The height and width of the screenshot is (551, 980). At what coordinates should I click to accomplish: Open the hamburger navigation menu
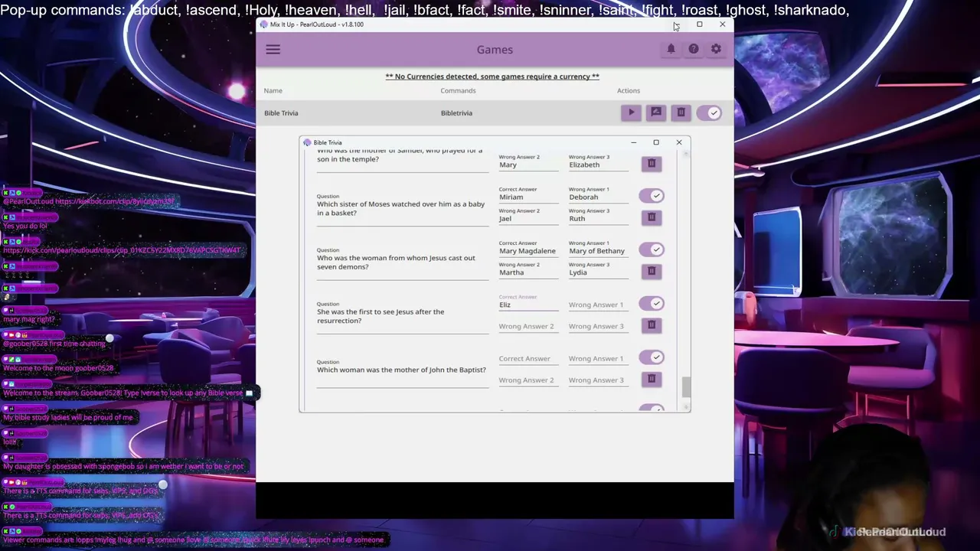(x=273, y=50)
